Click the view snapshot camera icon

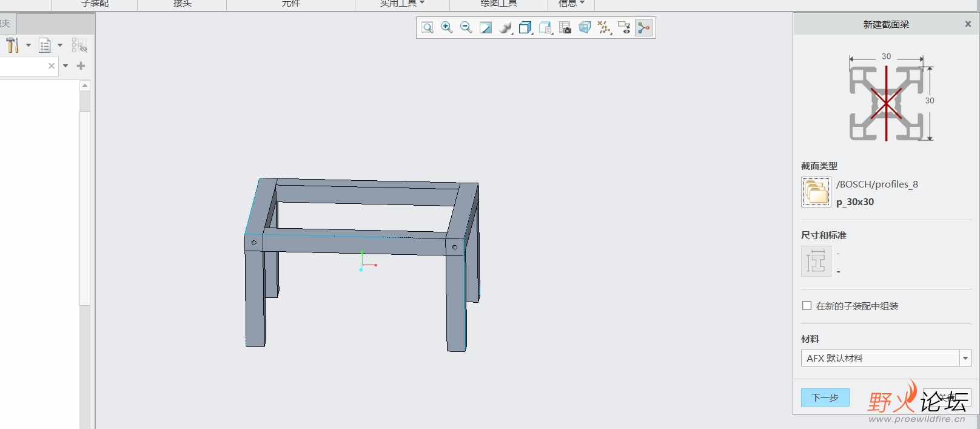pos(565,27)
